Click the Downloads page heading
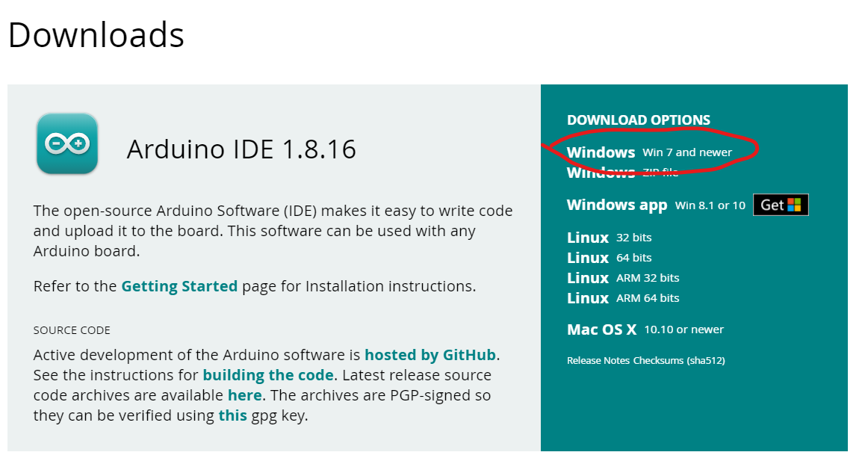This screenshot has height=461, width=868. [96, 35]
